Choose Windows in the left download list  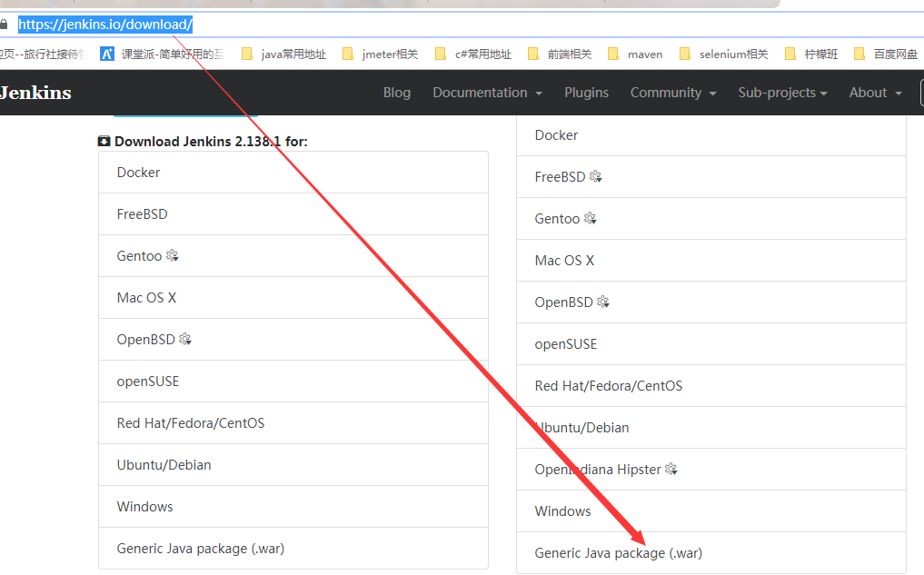[x=293, y=507]
